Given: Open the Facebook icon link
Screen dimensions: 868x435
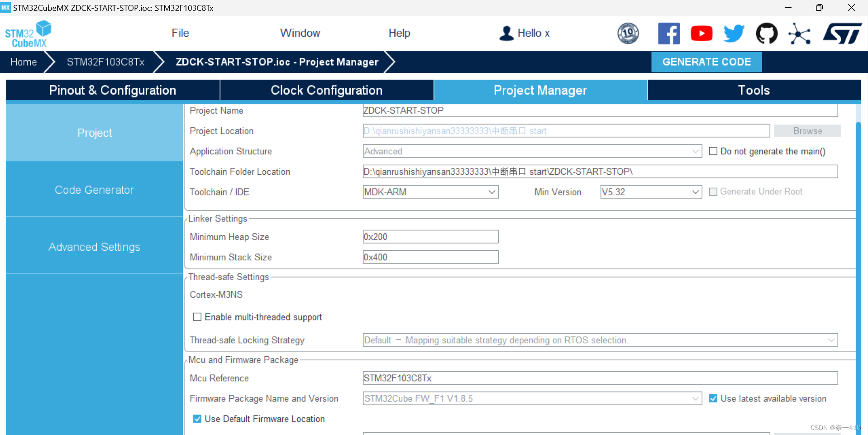Looking at the screenshot, I should (669, 33).
